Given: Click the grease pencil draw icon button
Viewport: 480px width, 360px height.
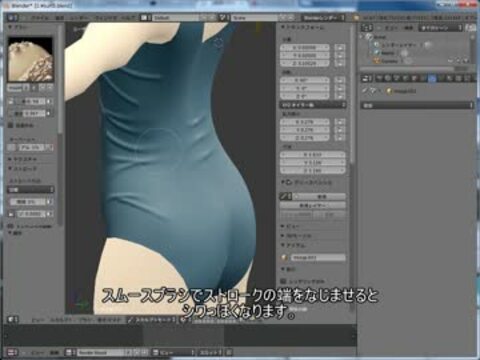Looking at the screenshot, I should pos(283,197).
